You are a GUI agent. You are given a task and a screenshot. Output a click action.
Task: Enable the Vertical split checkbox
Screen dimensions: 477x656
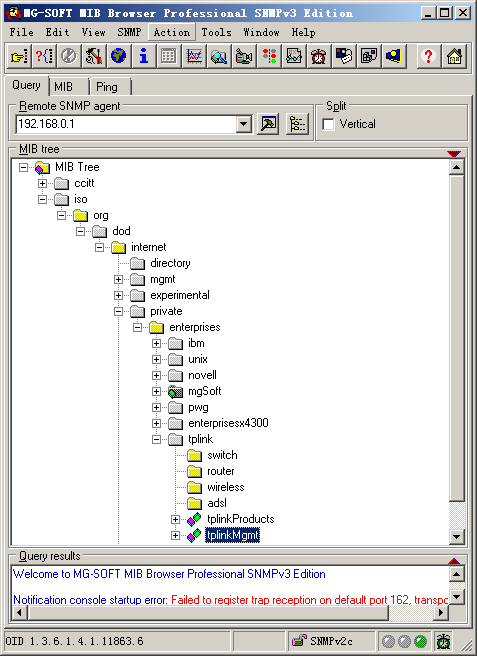[329, 124]
